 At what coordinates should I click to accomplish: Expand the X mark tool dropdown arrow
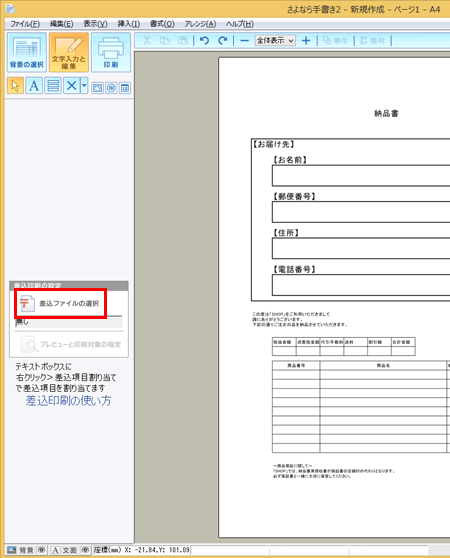pyautogui.click(x=84, y=85)
